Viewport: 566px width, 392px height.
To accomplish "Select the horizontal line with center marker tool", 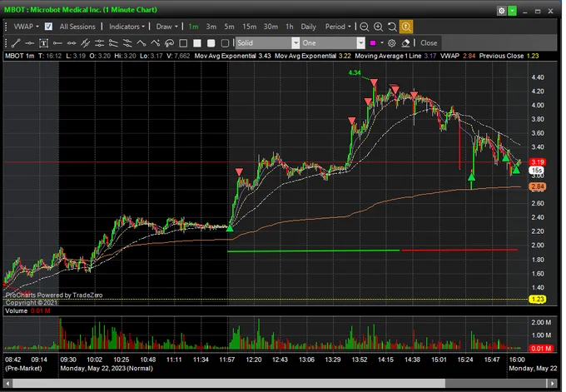I will [x=30, y=43].
